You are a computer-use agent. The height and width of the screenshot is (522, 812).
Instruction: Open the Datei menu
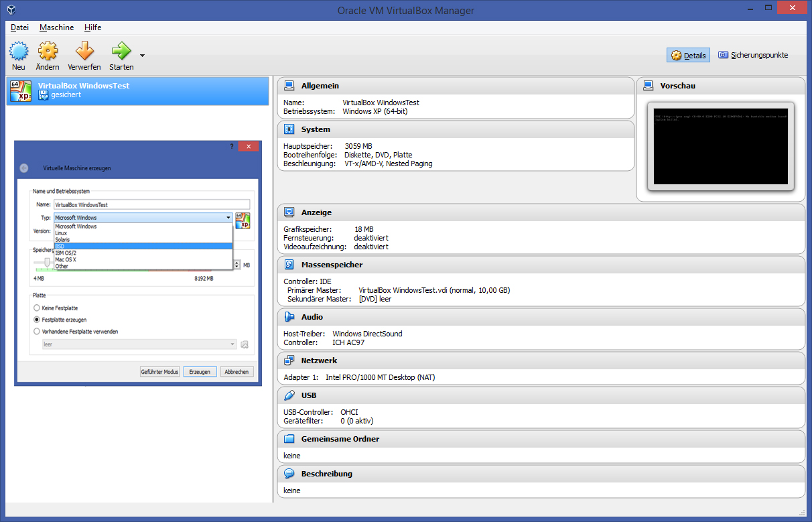point(20,27)
